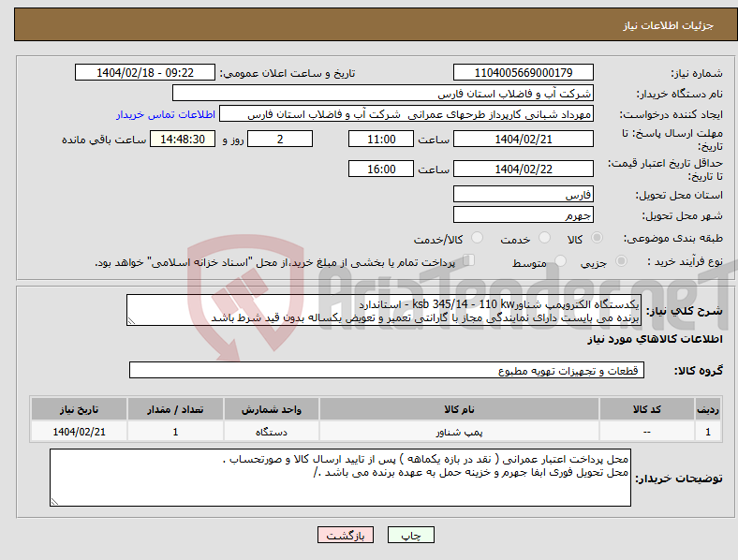Click the remaining time field 14:48:30
This screenshot has height=560, width=738.
183,139
